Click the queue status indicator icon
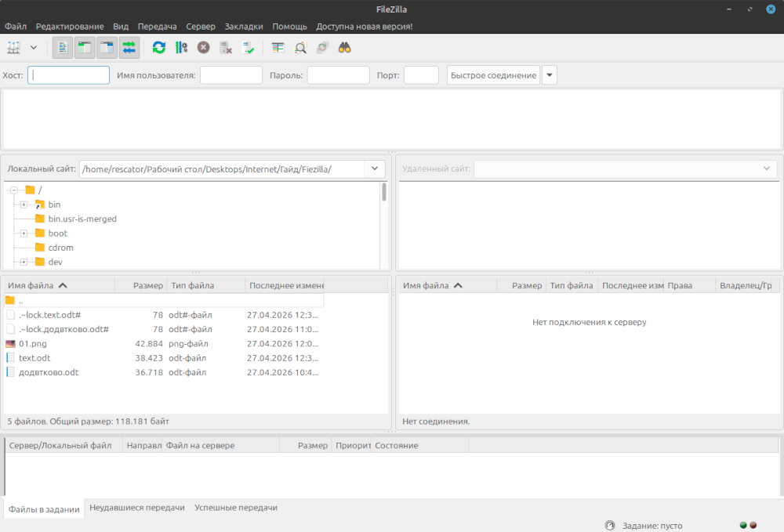 [609, 526]
